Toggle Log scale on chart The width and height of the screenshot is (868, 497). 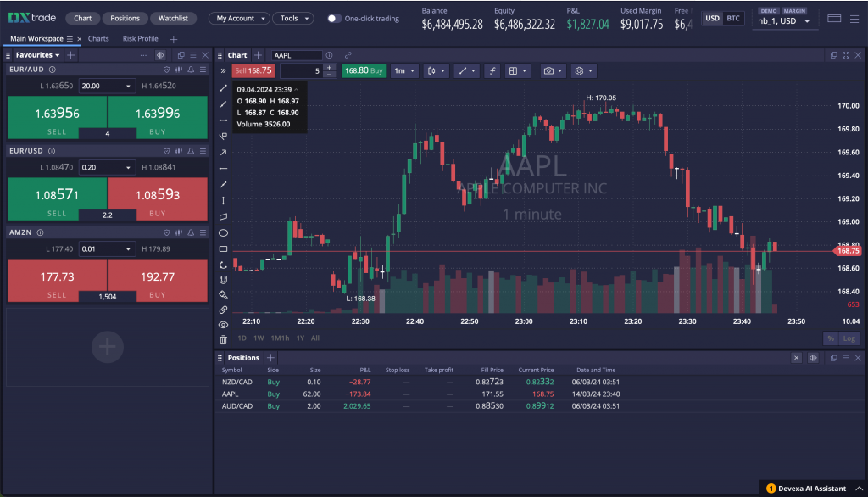(849, 338)
